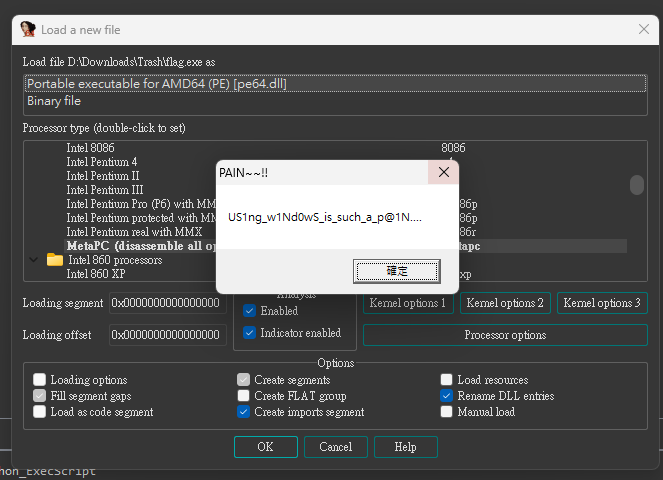The image size is (663, 480).
Task: Toggle Indicator enabled checkbox
Action: coord(249,333)
